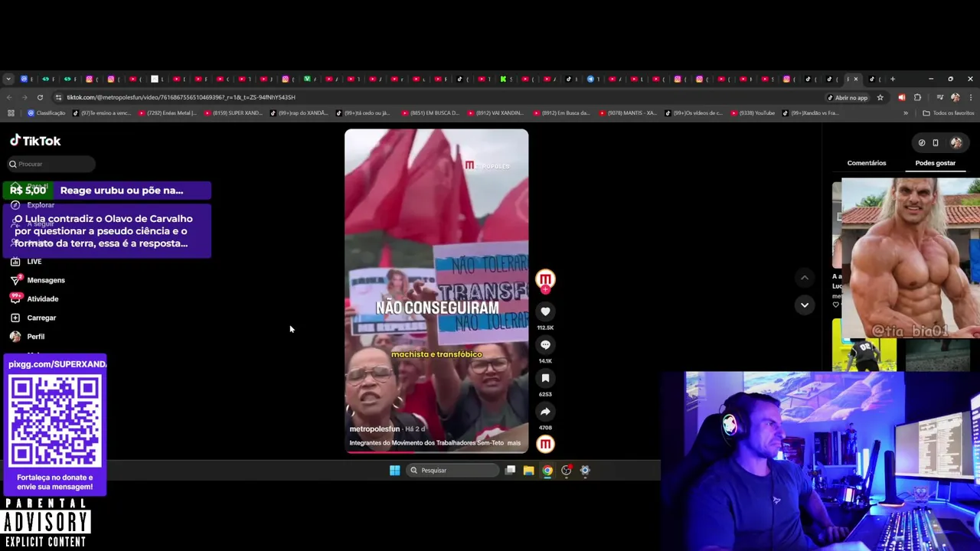Open Chrome on taskbar
The width and height of the screenshot is (980, 551).
547,471
